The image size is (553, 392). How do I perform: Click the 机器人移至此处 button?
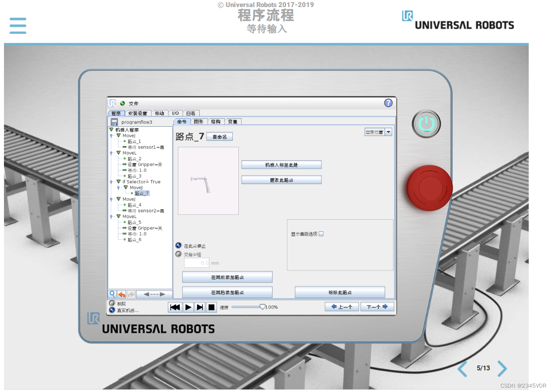pos(281,165)
